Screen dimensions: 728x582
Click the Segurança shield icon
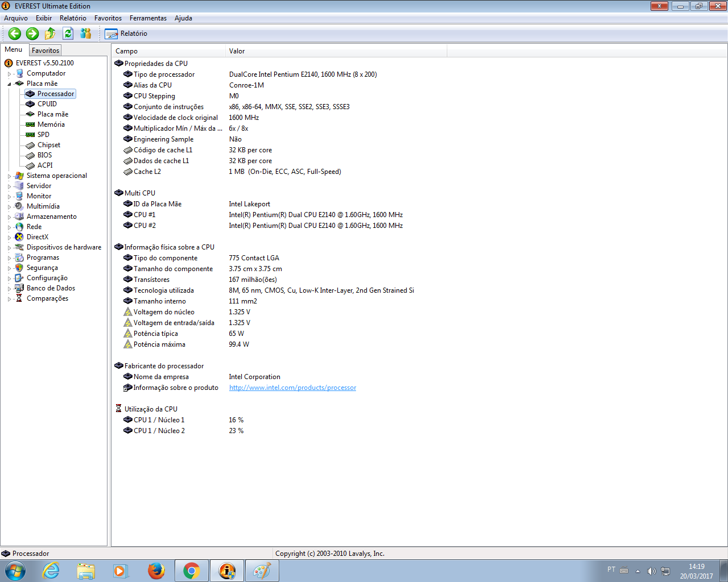coord(19,268)
